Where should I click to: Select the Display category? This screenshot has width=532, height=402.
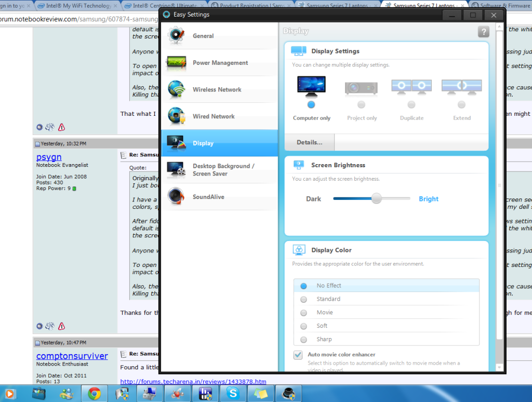point(219,143)
